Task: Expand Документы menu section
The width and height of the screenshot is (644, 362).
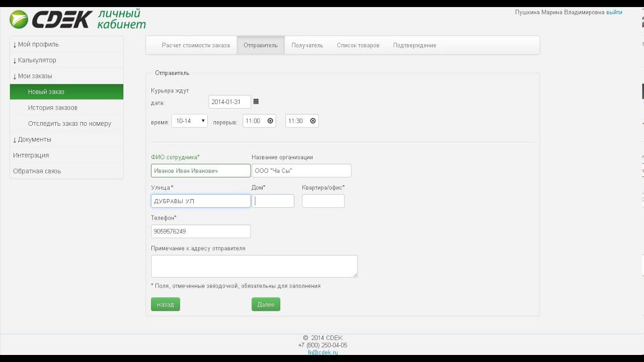Action: point(66,139)
